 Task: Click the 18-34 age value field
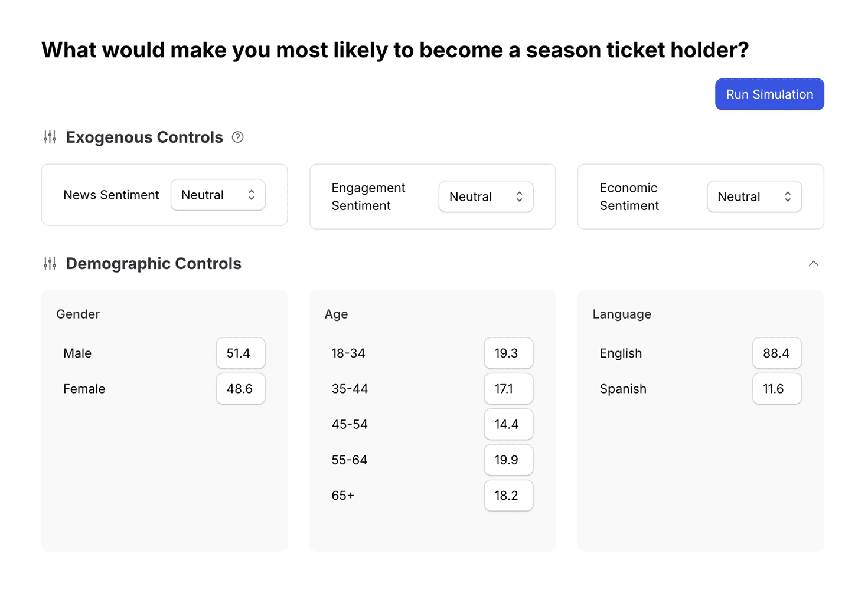(x=508, y=353)
